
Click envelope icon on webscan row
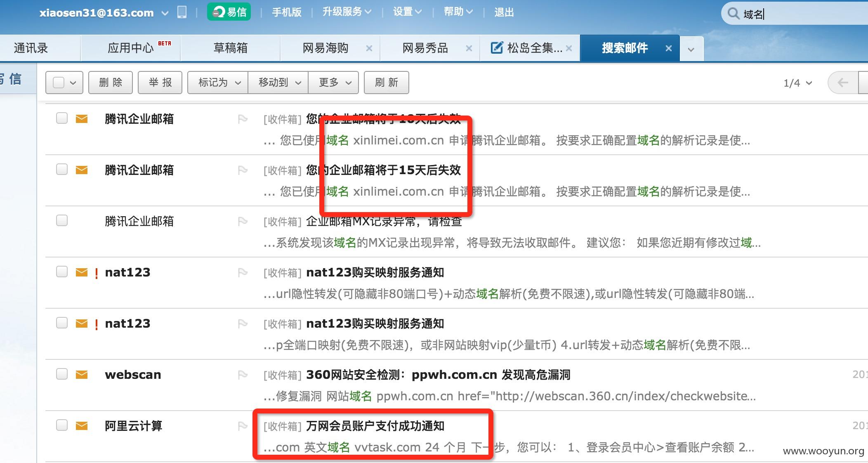[x=82, y=375]
